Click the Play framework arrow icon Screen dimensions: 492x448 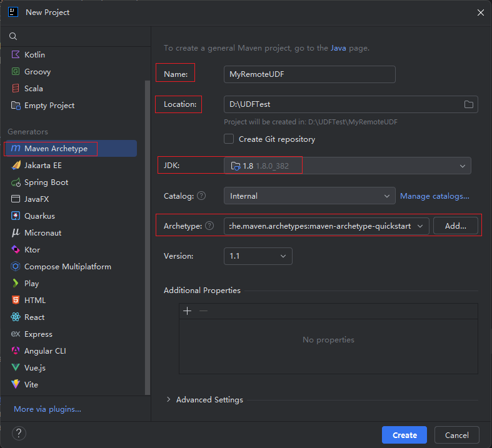pos(16,284)
